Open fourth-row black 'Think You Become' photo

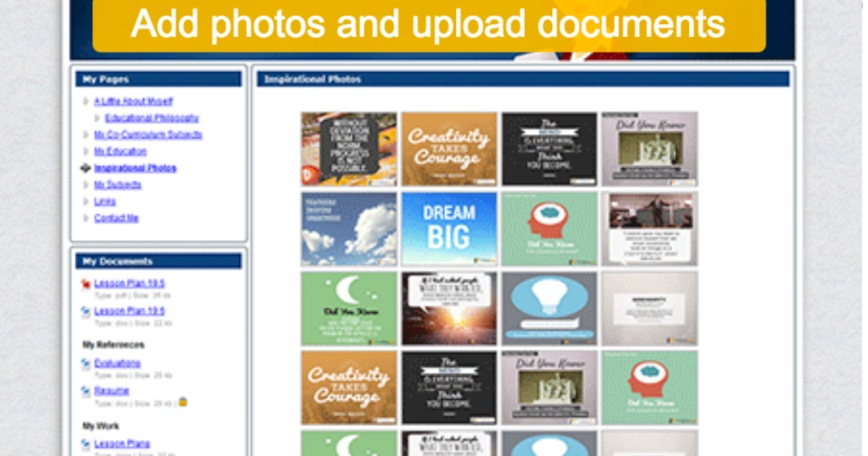(449, 388)
